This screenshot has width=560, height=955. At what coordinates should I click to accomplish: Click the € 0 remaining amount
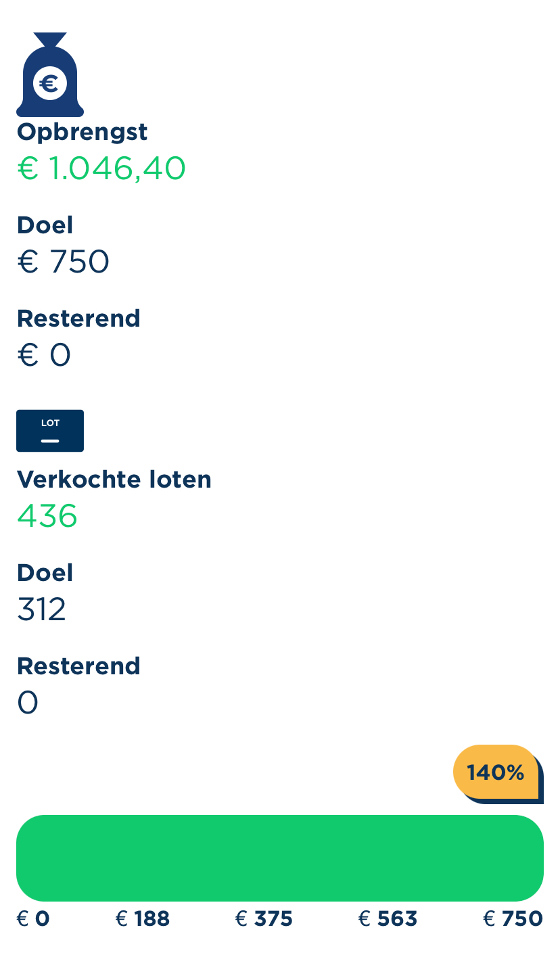[44, 354]
